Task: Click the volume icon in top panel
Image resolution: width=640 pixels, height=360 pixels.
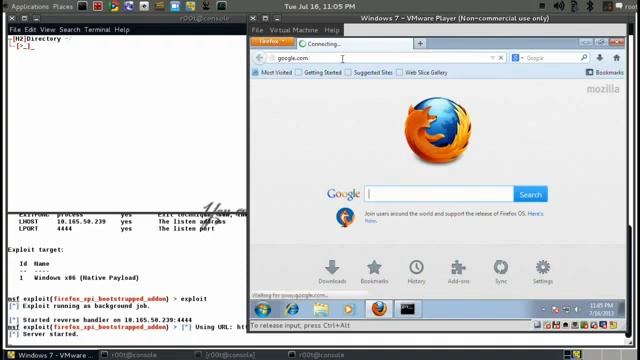Action: 559,6
